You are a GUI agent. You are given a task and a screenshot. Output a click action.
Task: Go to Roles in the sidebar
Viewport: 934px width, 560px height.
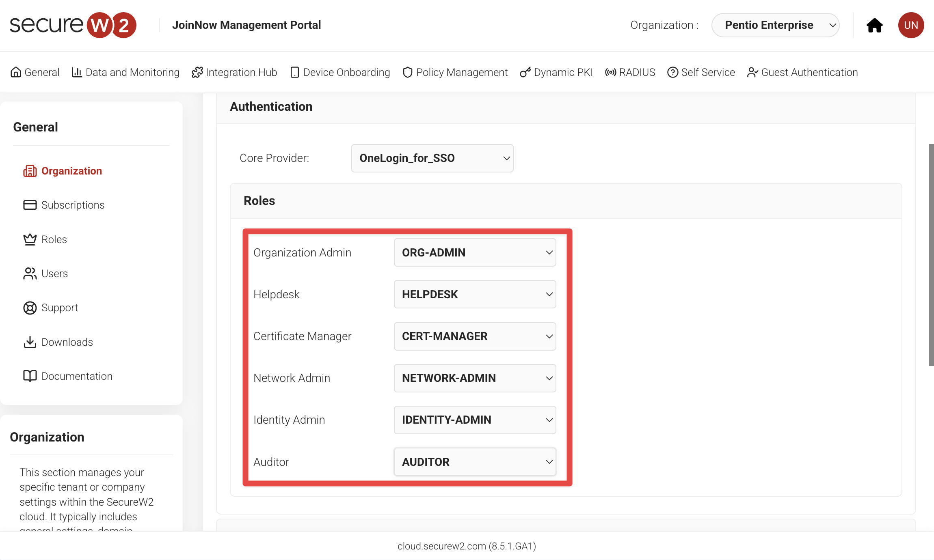point(45,239)
